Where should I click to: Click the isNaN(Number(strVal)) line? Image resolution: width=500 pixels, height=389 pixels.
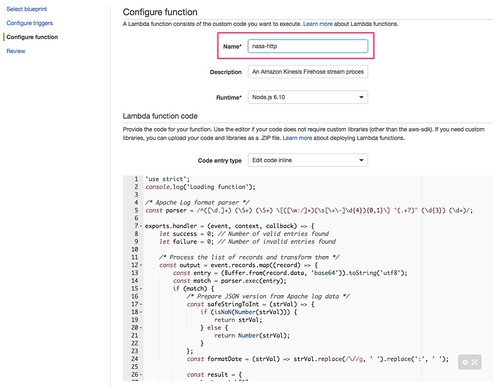[249, 312]
